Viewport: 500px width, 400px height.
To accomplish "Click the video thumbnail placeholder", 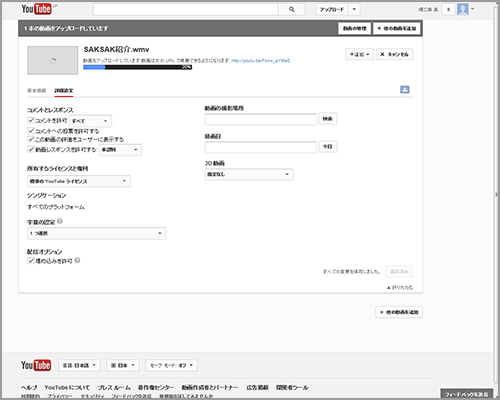I will pyautogui.click(x=53, y=60).
